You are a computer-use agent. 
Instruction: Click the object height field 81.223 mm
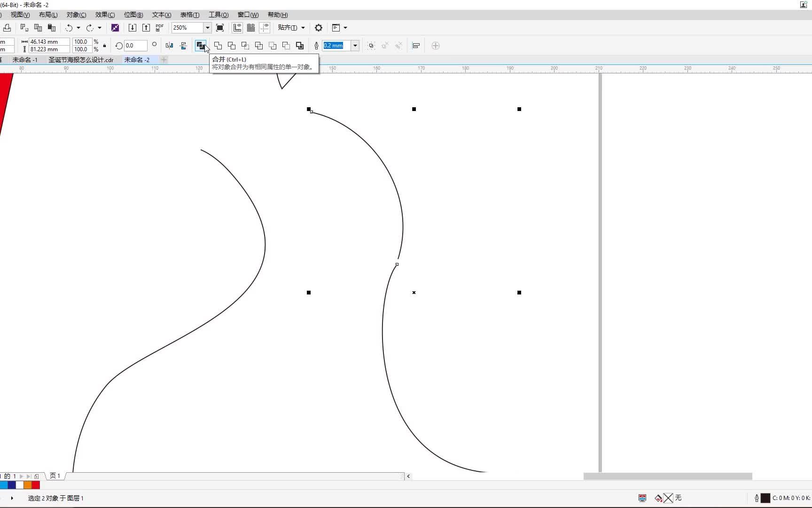point(49,49)
